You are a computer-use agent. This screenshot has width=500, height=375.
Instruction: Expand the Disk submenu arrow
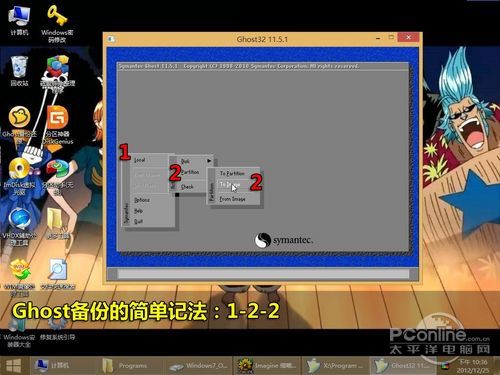(x=209, y=161)
